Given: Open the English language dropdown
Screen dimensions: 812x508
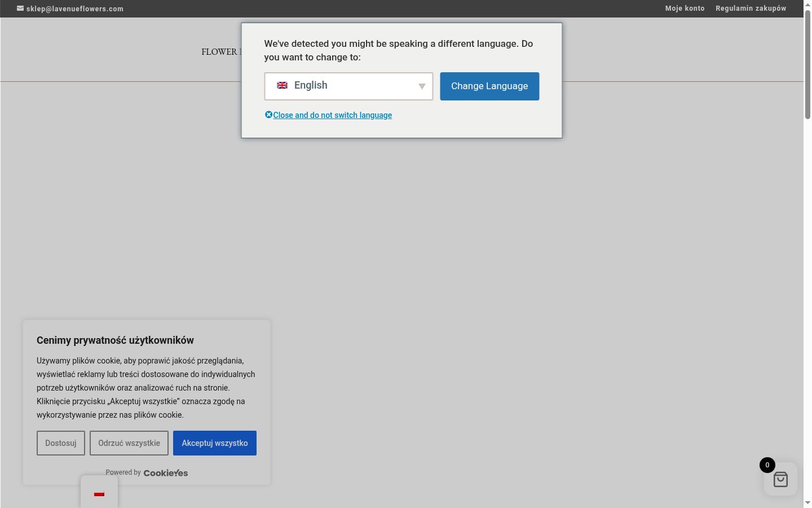Looking at the screenshot, I should (x=348, y=86).
